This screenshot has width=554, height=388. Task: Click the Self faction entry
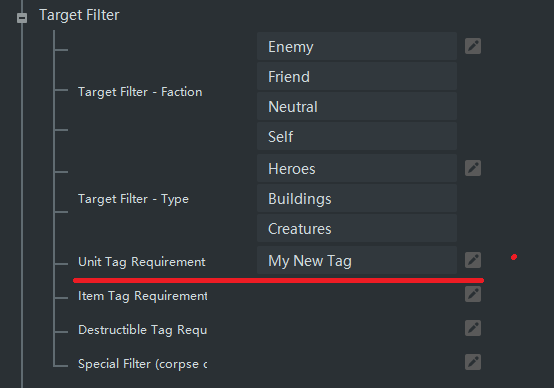[x=357, y=137]
